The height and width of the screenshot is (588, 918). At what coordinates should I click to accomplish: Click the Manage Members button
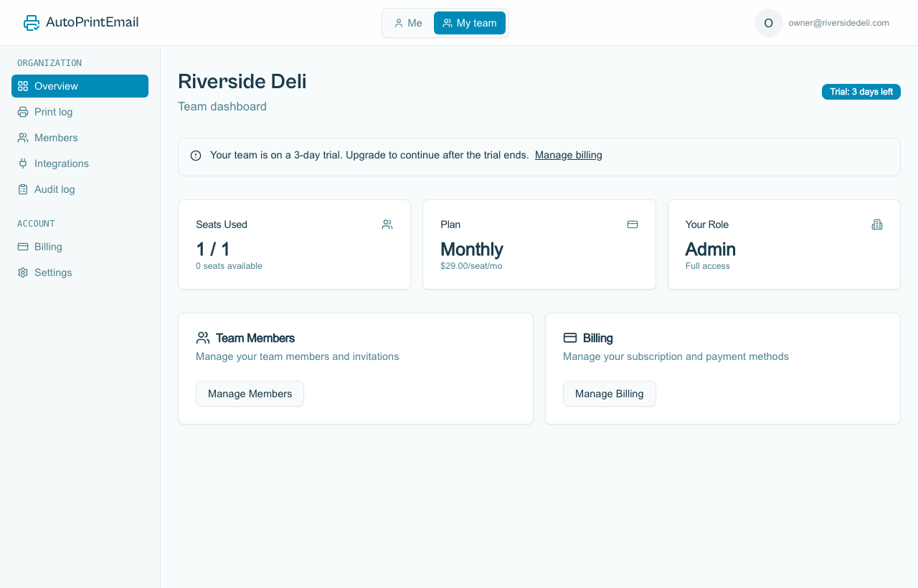250,394
